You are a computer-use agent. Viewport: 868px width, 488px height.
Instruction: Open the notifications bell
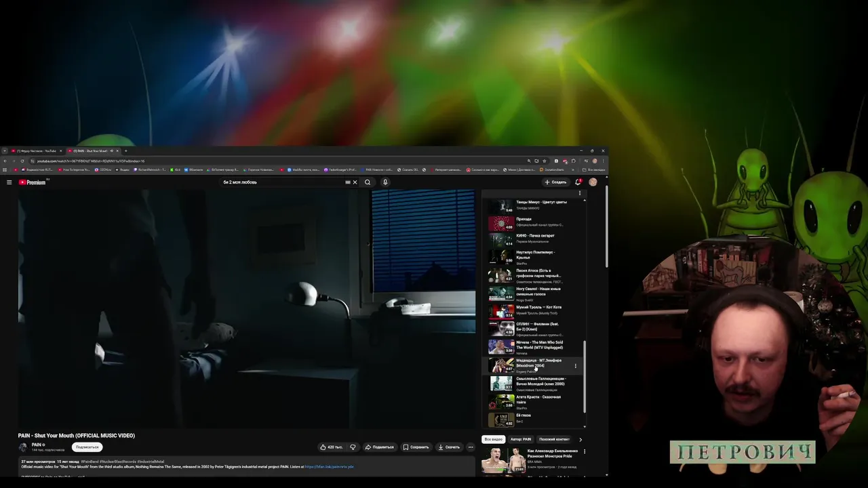tap(578, 182)
